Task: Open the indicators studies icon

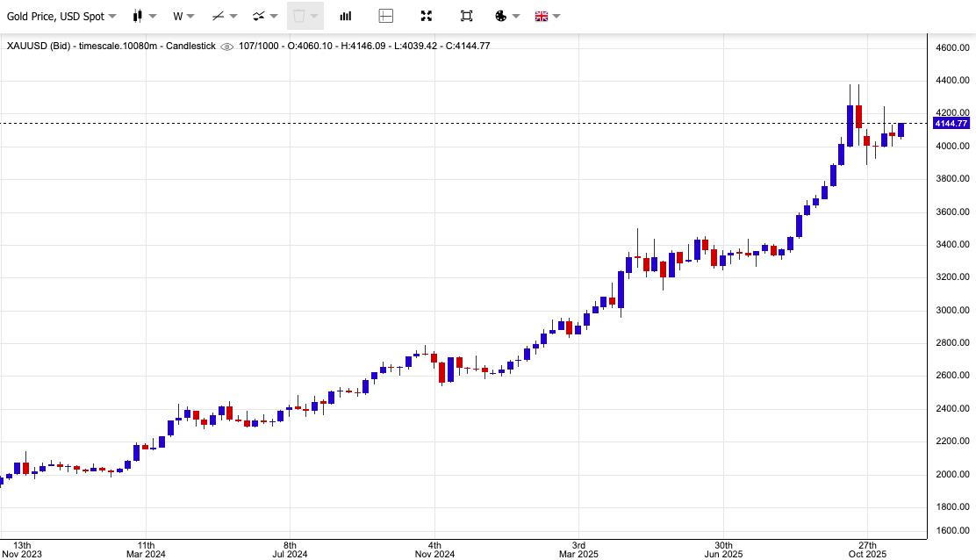Action: [x=259, y=16]
